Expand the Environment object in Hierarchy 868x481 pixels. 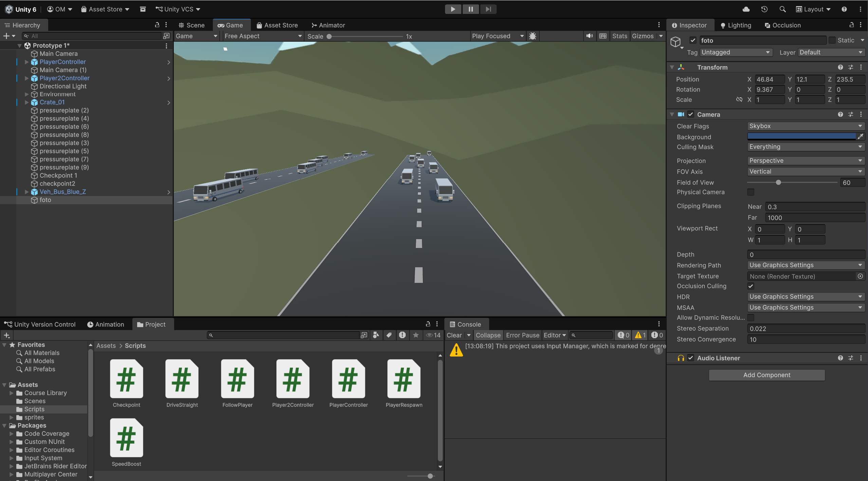click(26, 94)
